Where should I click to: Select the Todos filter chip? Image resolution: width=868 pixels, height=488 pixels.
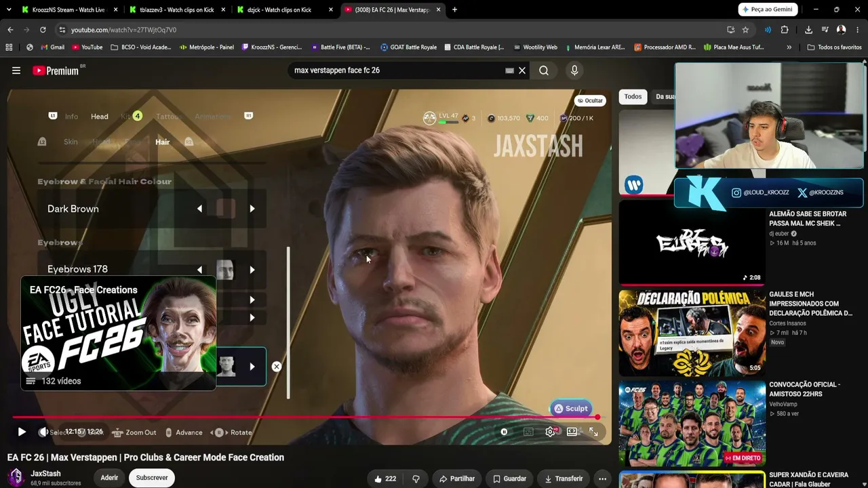click(x=633, y=97)
